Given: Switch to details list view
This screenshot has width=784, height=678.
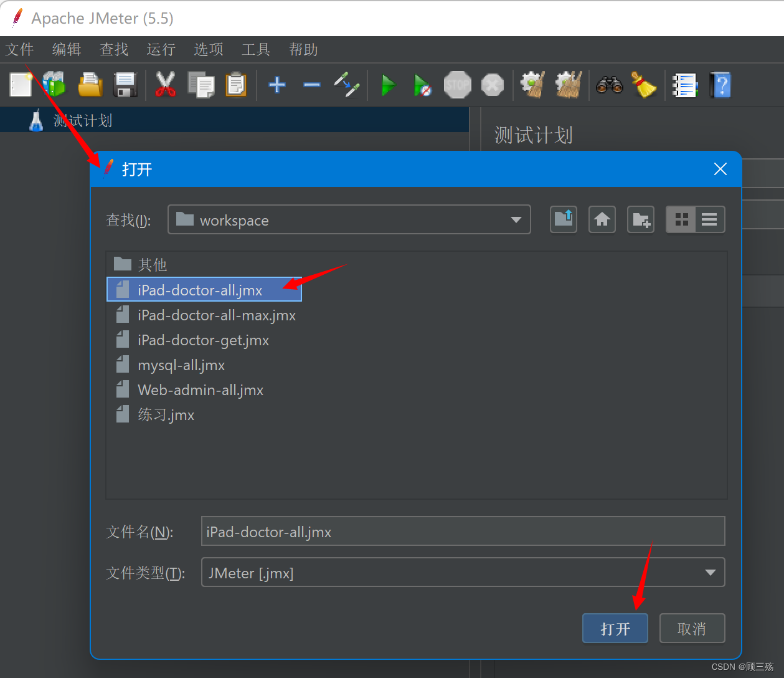Looking at the screenshot, I should coord(710,219).
